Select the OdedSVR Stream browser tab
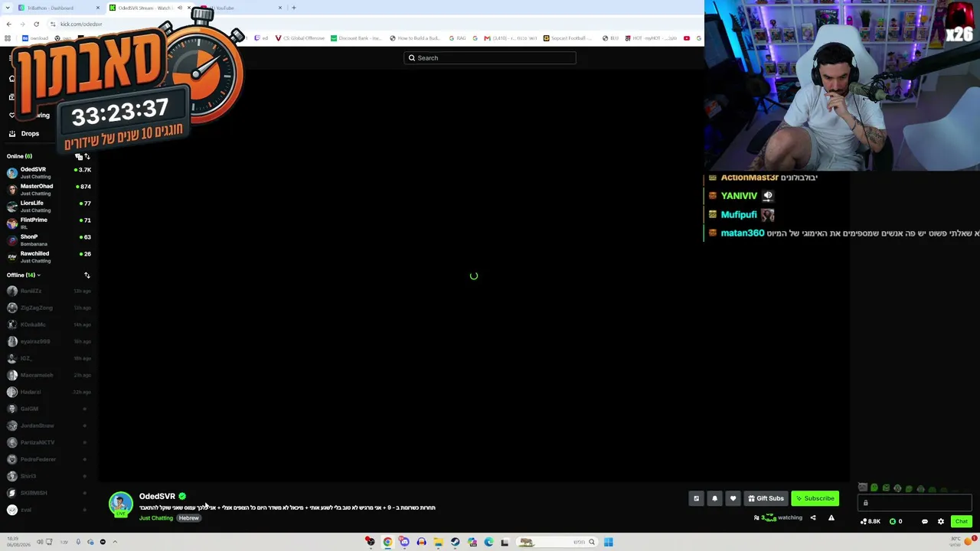The height and width of the screenshot is (551, 980). tap(145, 8)
